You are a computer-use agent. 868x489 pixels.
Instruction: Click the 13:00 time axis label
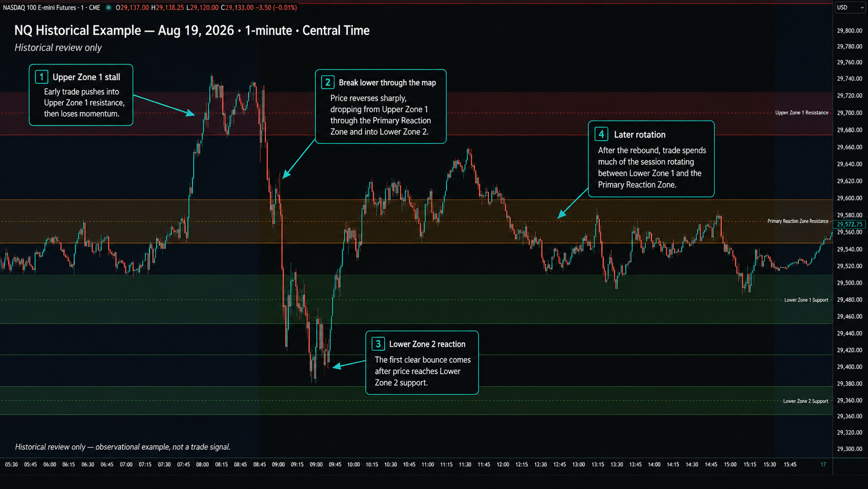point(578,465)
